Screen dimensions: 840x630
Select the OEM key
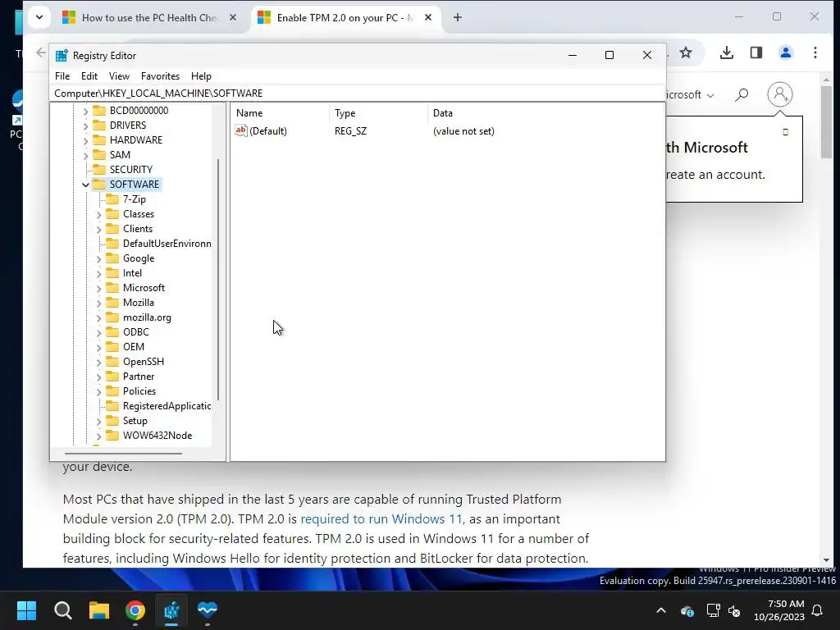(x=134, y=347)
